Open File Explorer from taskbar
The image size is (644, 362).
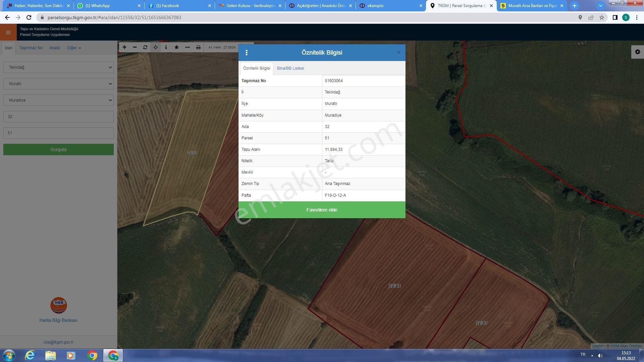point(51,355)
